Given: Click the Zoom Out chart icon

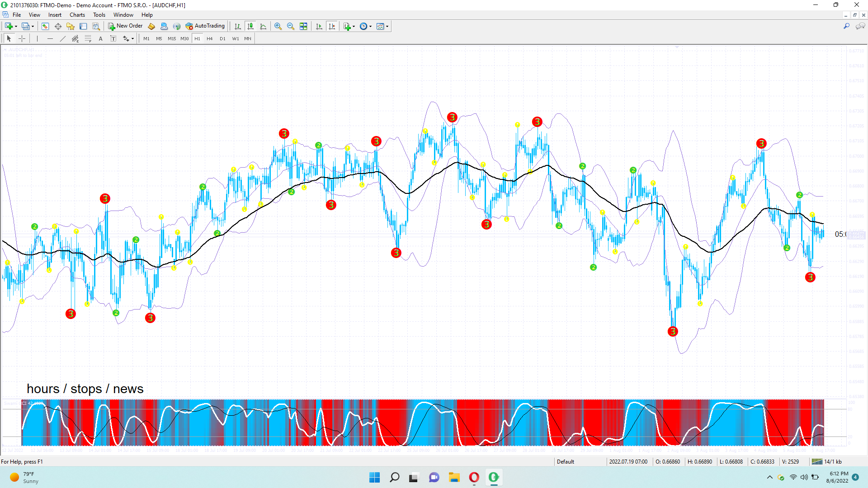Looking at the screenshot, I should coord(291,26).
